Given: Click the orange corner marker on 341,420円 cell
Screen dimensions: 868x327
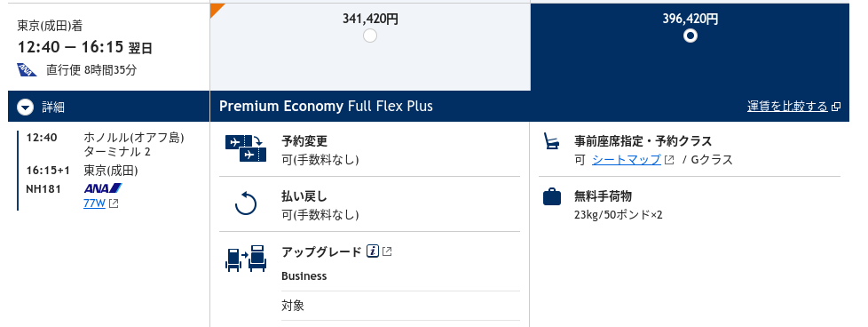Looking at the screenshot, I should click(216, 8).
